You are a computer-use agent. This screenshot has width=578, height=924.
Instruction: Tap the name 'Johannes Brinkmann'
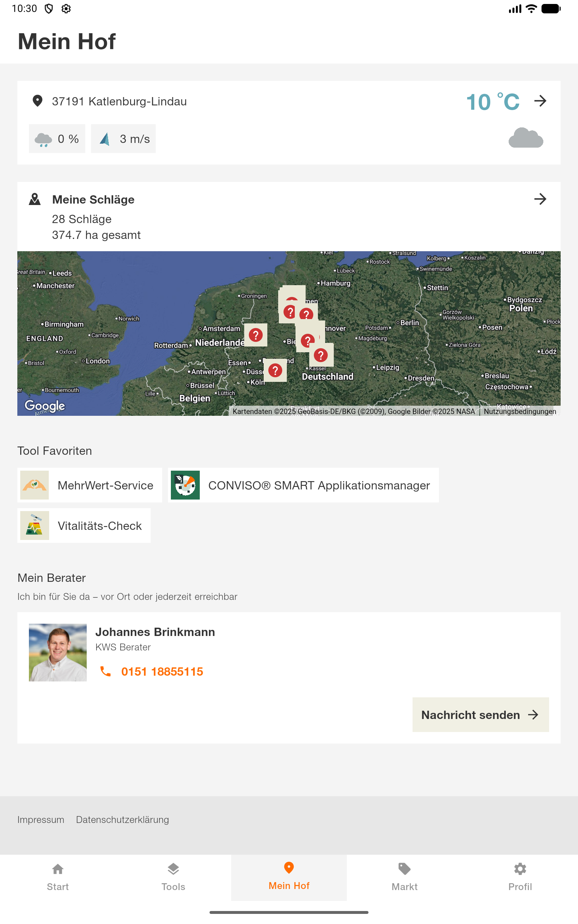pos(155,632)
